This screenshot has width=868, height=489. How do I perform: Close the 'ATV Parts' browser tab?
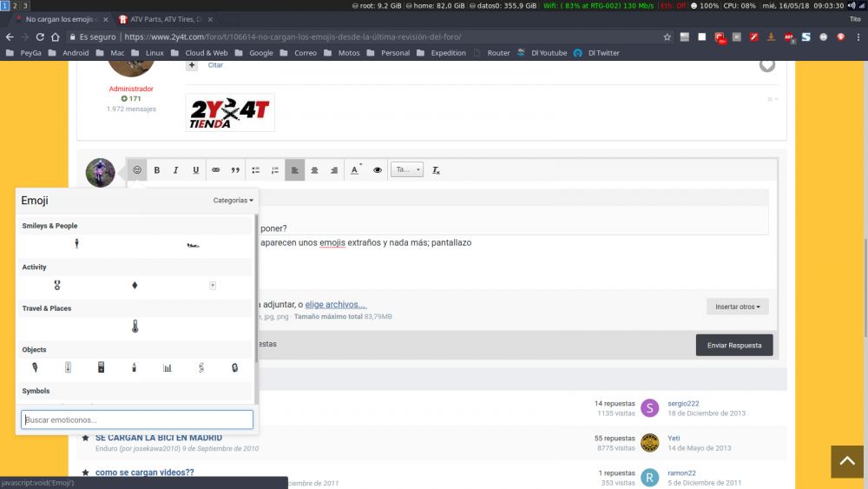[x=210, y=19]
